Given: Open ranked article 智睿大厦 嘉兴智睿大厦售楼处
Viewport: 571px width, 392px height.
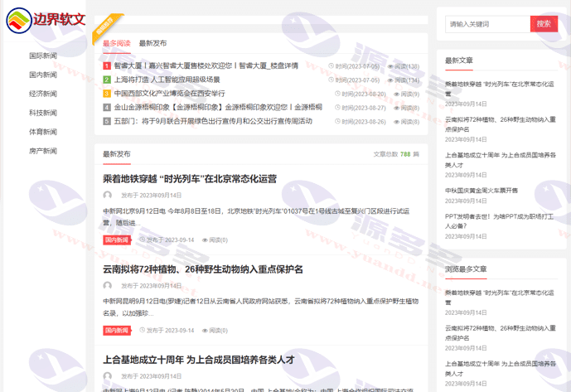Looking at the screenshot, I should (206, 65).
